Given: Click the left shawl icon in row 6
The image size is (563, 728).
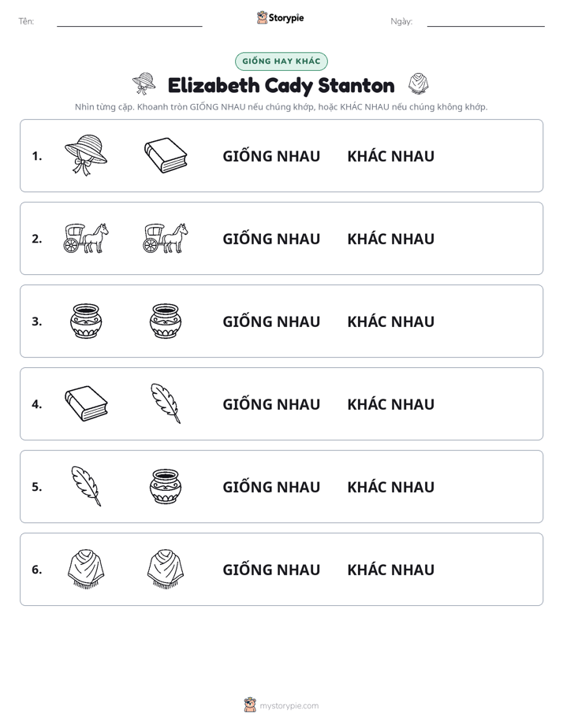Looking at the screenshot, I should pyautogui.click(x=86, y=569).
